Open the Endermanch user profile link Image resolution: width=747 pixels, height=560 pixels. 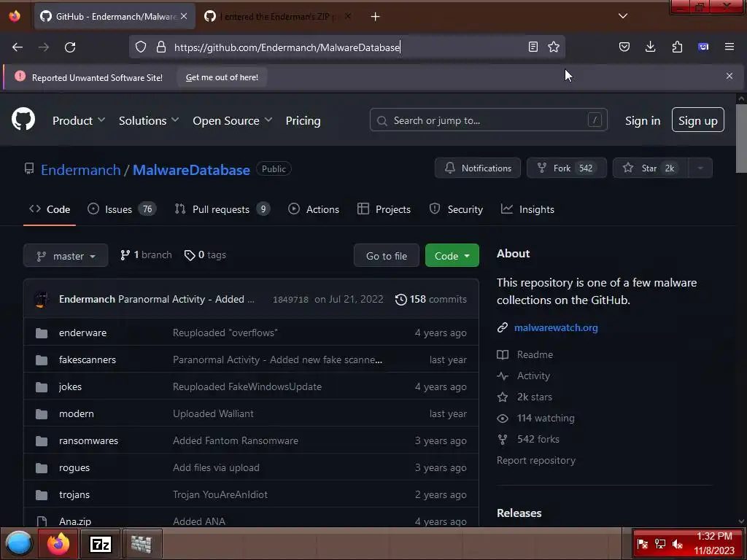(80, 170)
